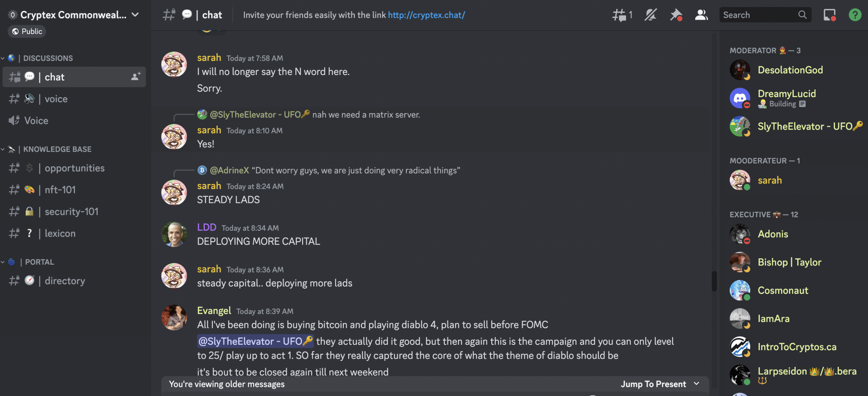868x396 pixels.
Task: Select the lexicon channel
Action: [60, 233]
